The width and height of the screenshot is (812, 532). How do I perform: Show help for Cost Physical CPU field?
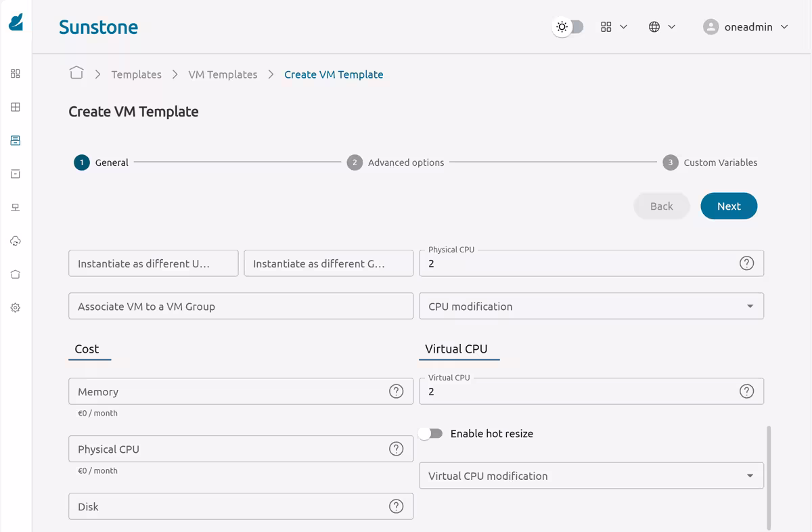[397, 449]
